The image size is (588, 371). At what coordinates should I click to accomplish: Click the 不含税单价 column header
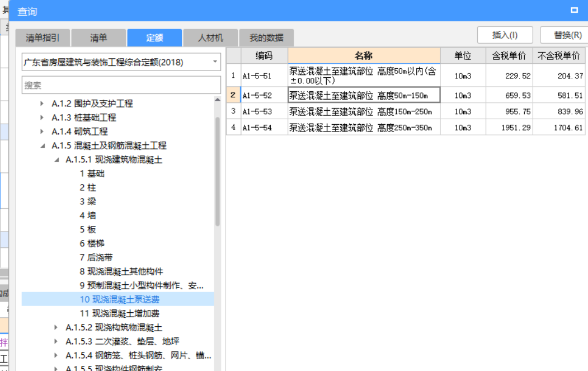coord(559,55)
